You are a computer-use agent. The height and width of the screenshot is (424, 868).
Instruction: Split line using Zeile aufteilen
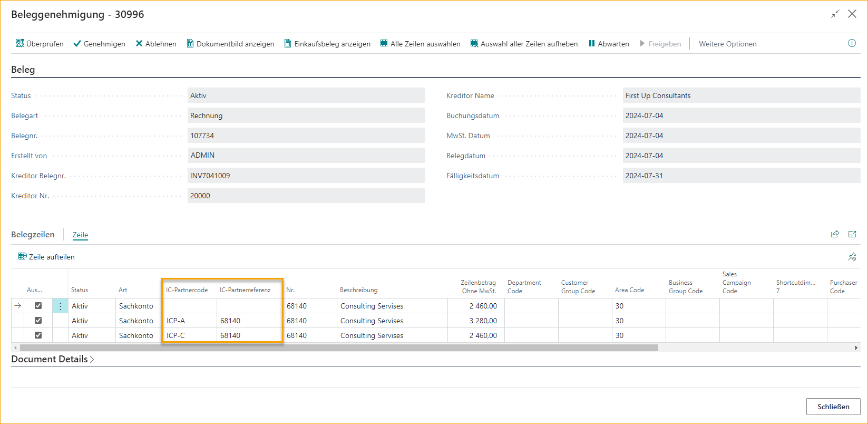46,257
